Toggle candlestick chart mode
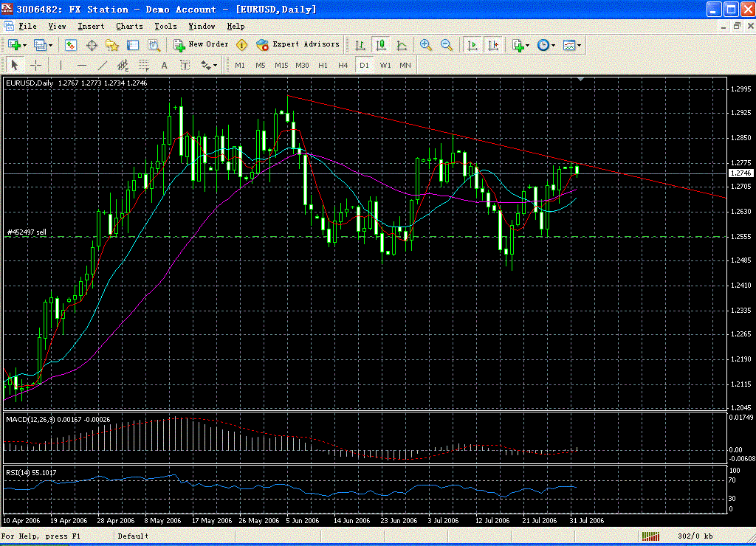 click(x=381, y=45)
